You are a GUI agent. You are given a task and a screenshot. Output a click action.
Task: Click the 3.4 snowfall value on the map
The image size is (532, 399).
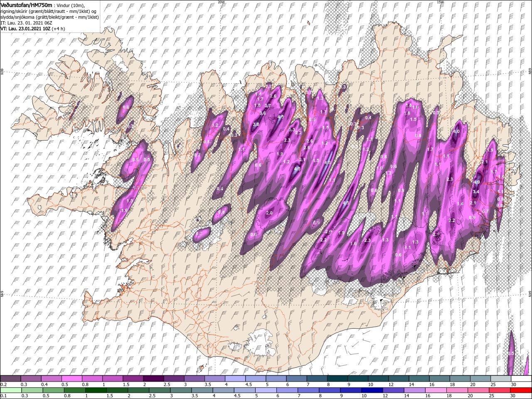pos(476,192)
